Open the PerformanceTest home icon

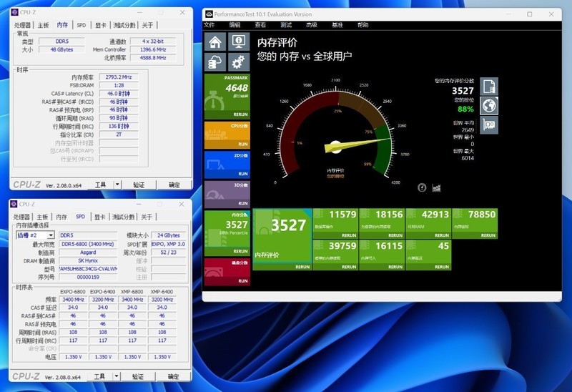tap(215, 41)
